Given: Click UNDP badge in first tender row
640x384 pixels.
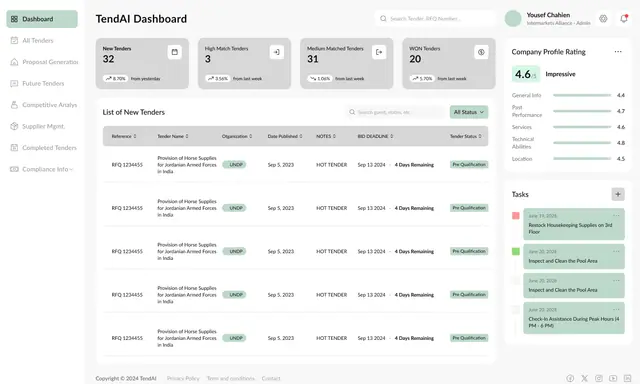Looking at the screenshot, I should pos(234,165).
